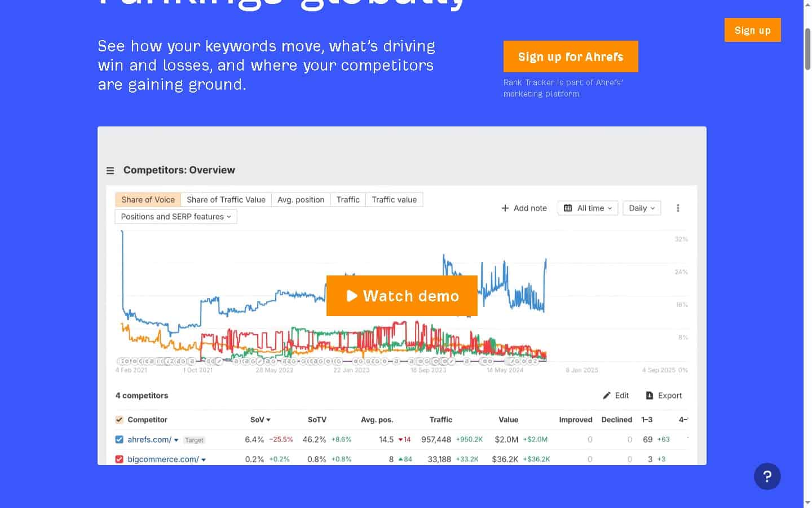Uncheck the ahrefs.com/ competitor checkbox
This screenshot has width=812, height=508.
pyautogui.click(x=119, y=439)
